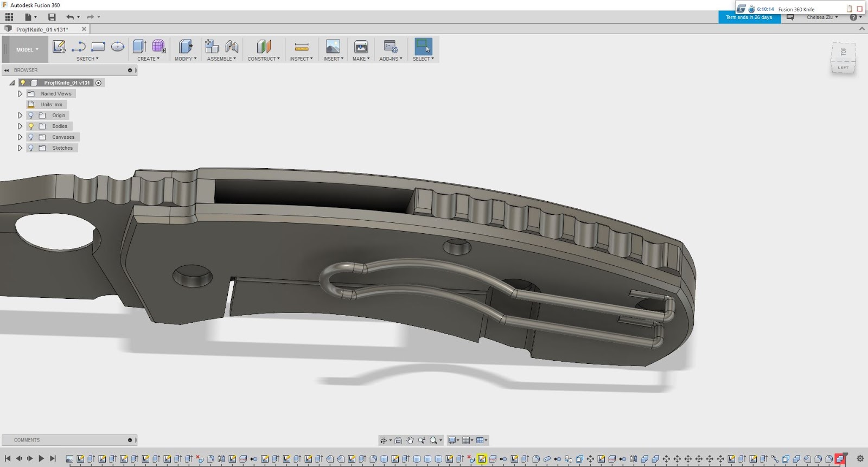Click the 3D Print Make icon
The width and height of the screenshot is (868, 467).
[361, 47]
